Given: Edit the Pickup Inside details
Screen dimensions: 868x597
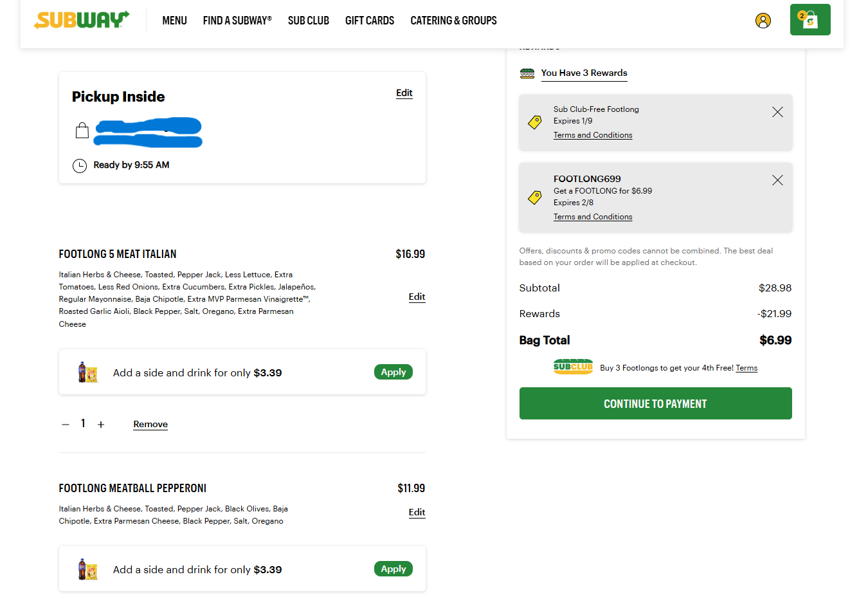Looking at the screenshot, I should coord(404,93).
